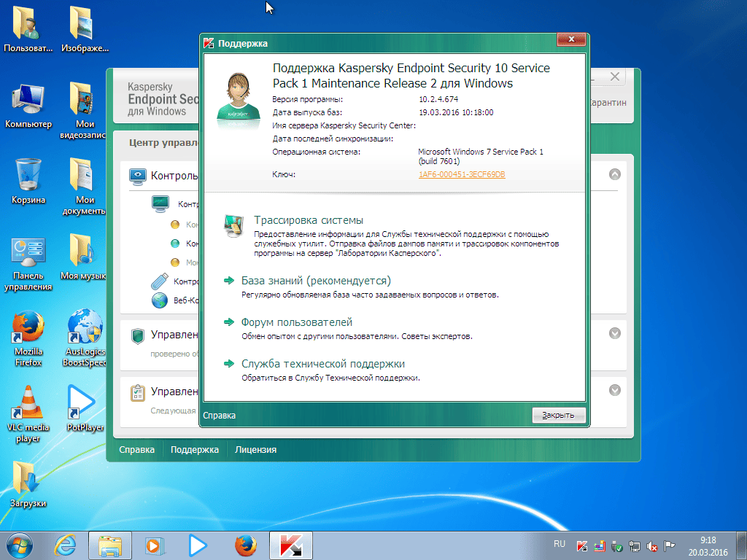Click version value 10.2.4.674

click(438, 99)
